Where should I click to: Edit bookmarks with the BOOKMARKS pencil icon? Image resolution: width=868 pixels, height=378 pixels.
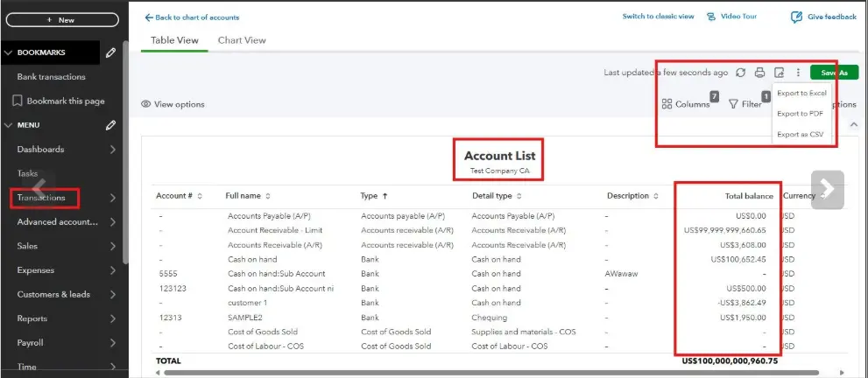pos(110,52)
